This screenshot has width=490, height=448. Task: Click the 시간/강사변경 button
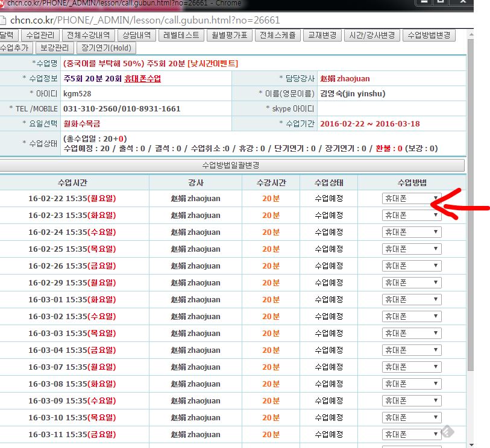[372, 36]
